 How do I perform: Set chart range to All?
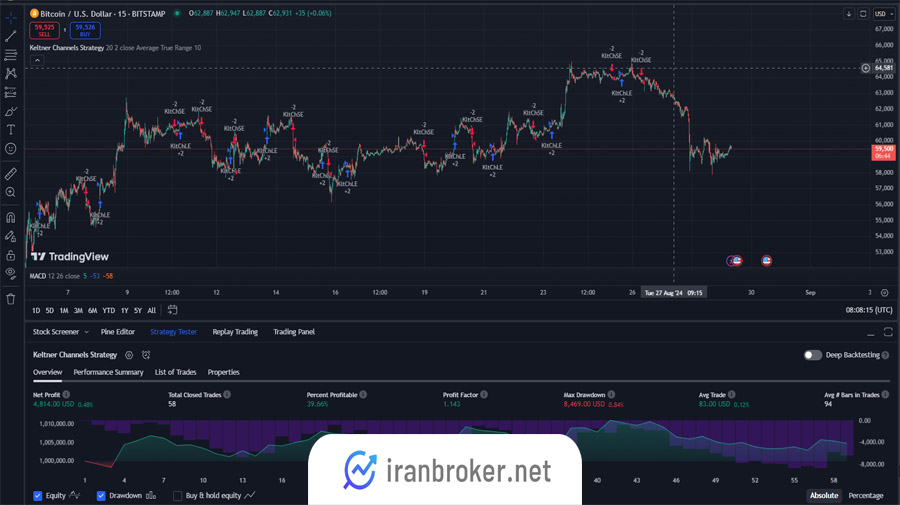point(152,310)
